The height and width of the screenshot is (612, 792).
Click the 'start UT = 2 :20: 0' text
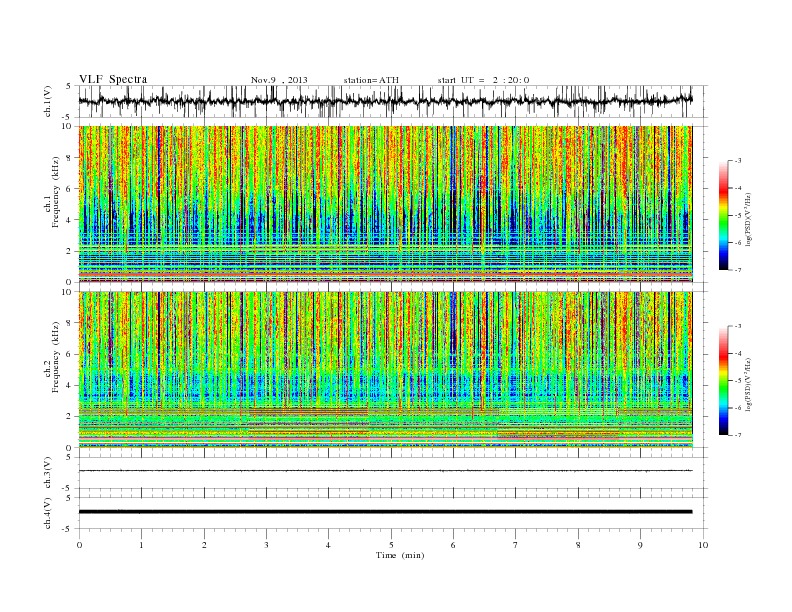[483, 80]
